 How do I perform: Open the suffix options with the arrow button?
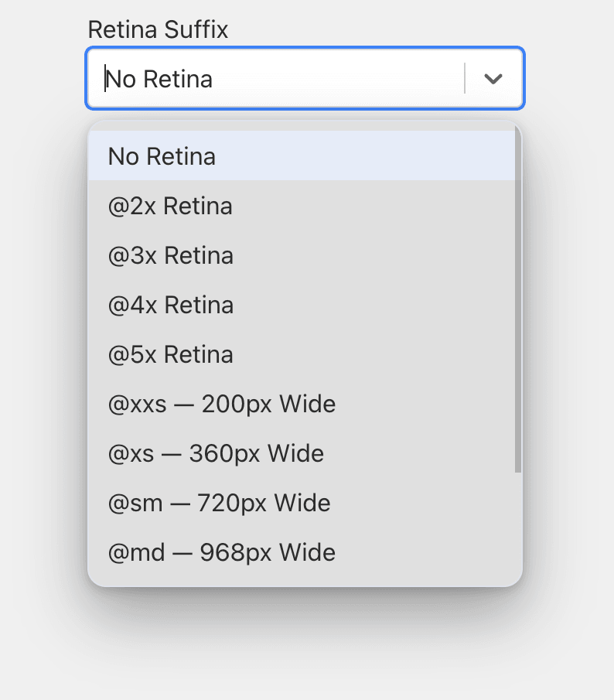pos(493,78)
